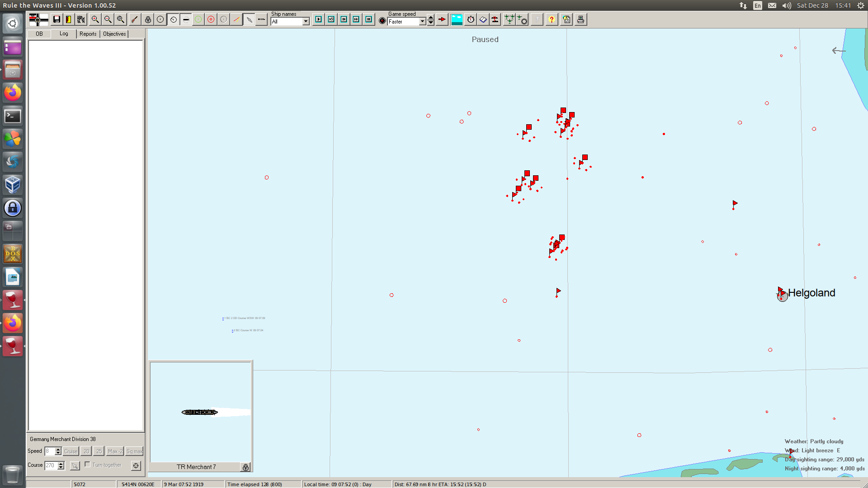The height and width of the screenshot is (488, 868).
Task: Click the save game floppy icon
Action: [57, 19]
